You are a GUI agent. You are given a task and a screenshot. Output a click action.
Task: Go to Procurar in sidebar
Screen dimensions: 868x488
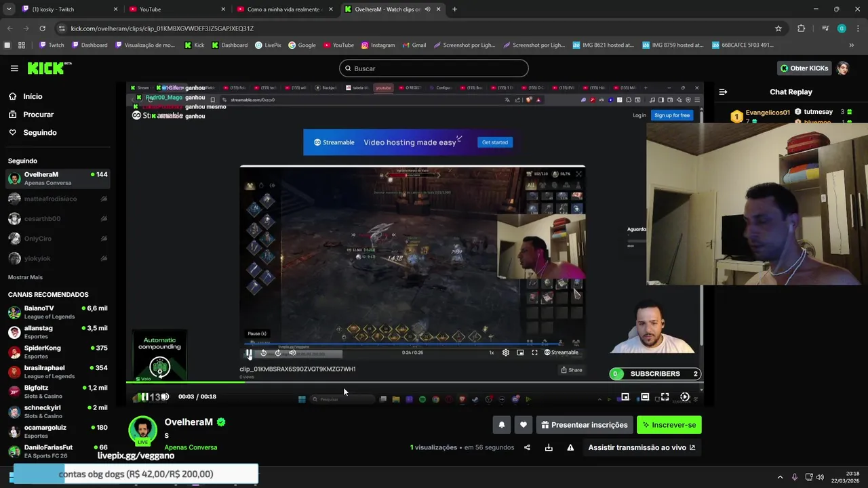pyautogui.click(x=38, y=115)
